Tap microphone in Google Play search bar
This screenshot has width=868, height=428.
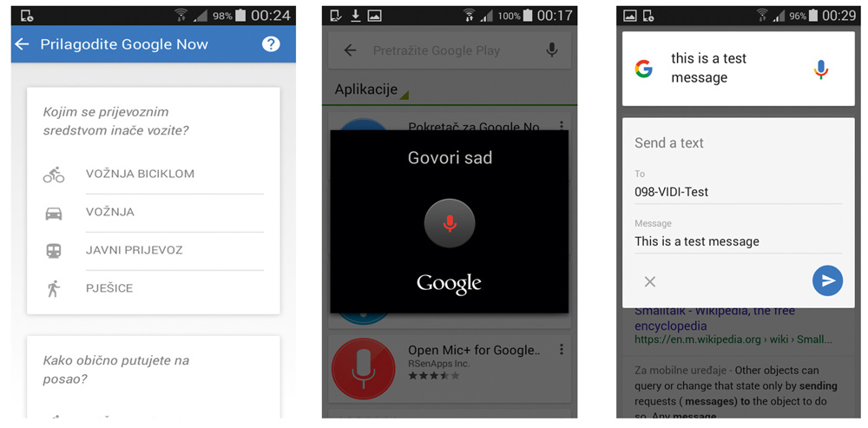[551, 50]
